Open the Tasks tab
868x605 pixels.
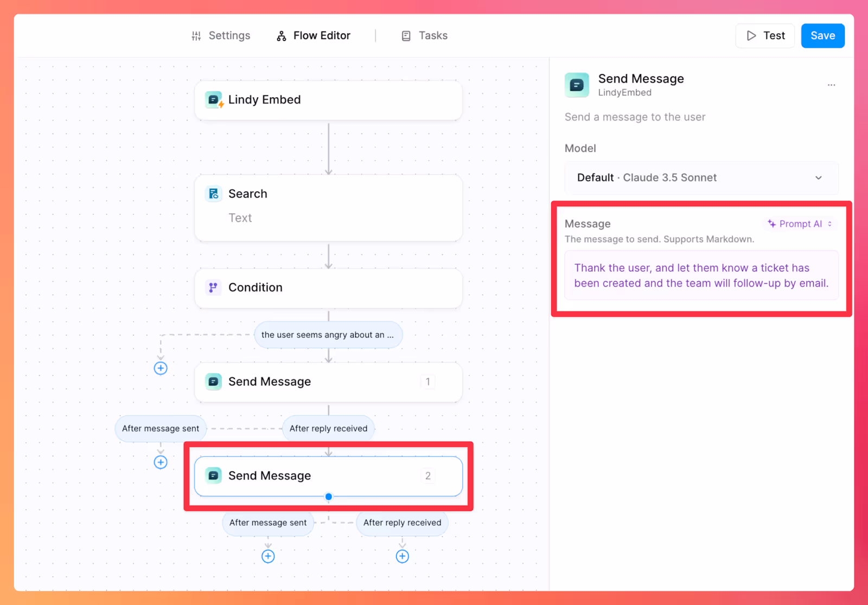[x=424, y=36]
